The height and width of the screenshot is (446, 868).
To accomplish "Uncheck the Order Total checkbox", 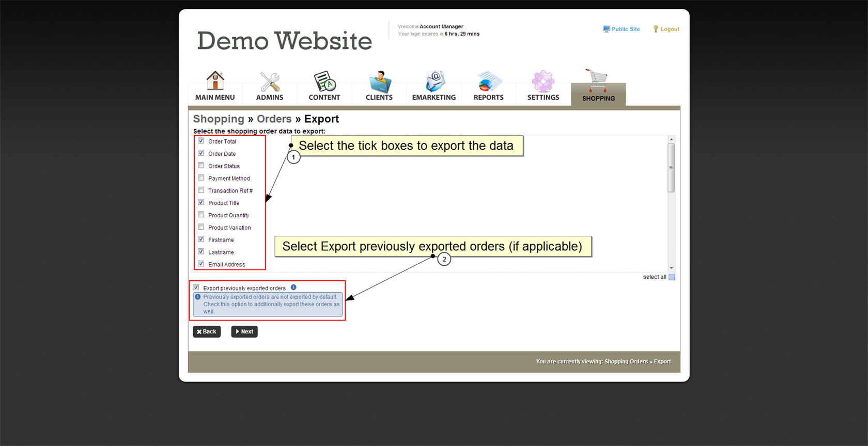I will [201, 141].
